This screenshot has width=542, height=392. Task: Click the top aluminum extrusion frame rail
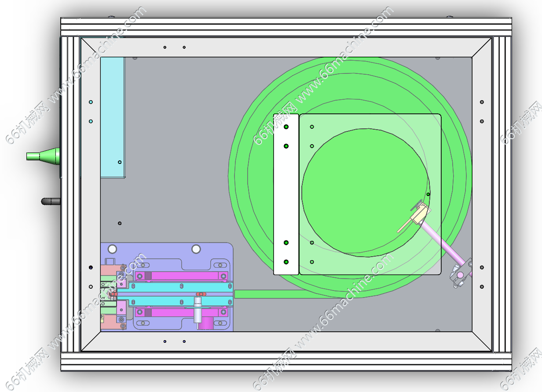[x=286, y=26]
